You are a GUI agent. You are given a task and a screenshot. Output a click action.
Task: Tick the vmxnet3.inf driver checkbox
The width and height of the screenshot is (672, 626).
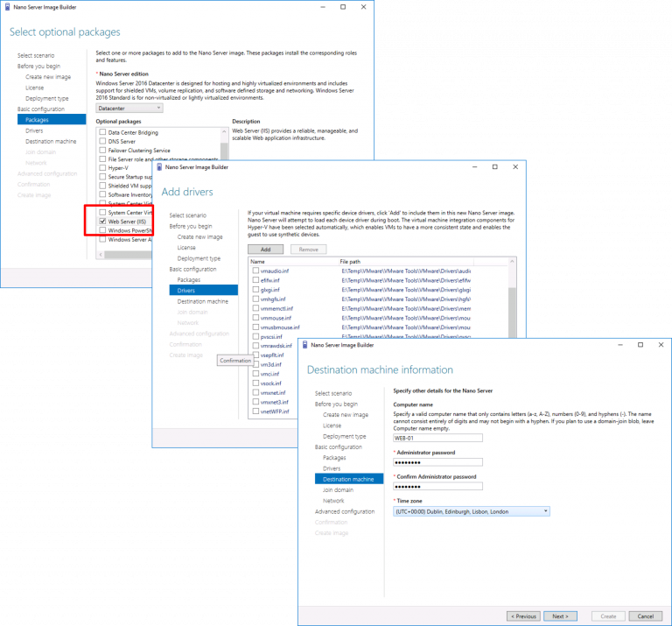[x=255, y=402]
